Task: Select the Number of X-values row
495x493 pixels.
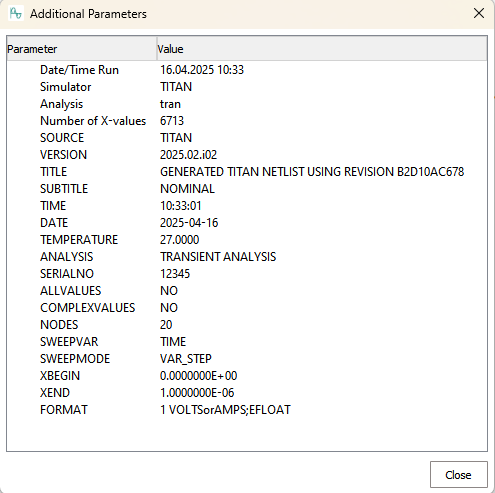Action: tap(247, 121)
